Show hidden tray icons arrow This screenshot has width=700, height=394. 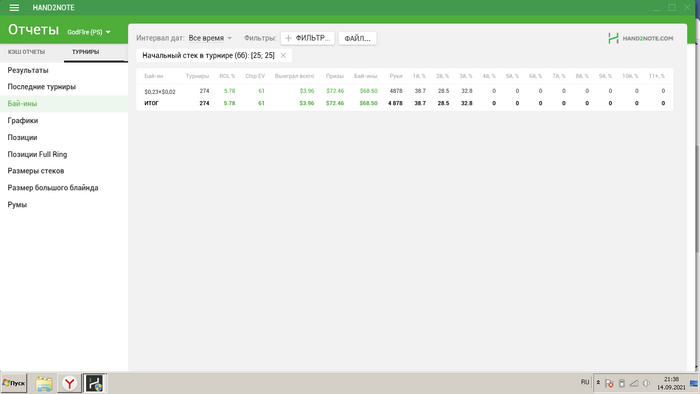pos(598,383)
